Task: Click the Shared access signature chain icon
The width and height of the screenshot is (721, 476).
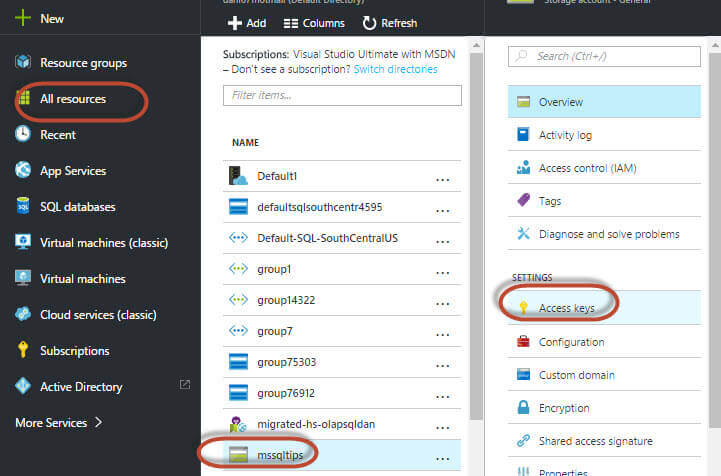Action: coord(523,441)
